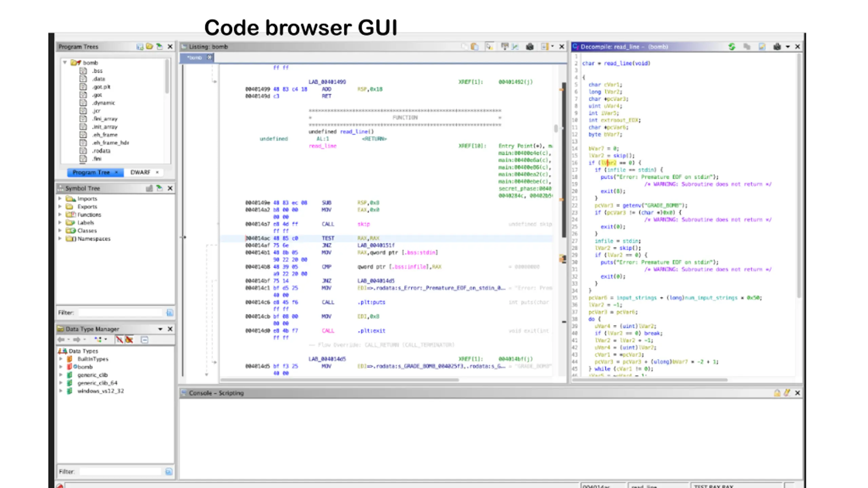Click the export notepad icon in Decompile header

point(762,46)
